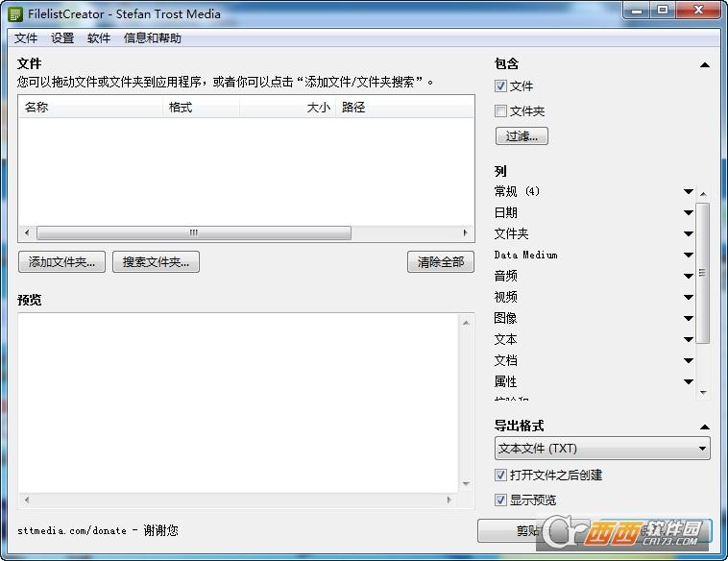Screen dimensions: 728x561
Task: Click the file list scroll-right arrow
Action: click(x=465, y=232)
